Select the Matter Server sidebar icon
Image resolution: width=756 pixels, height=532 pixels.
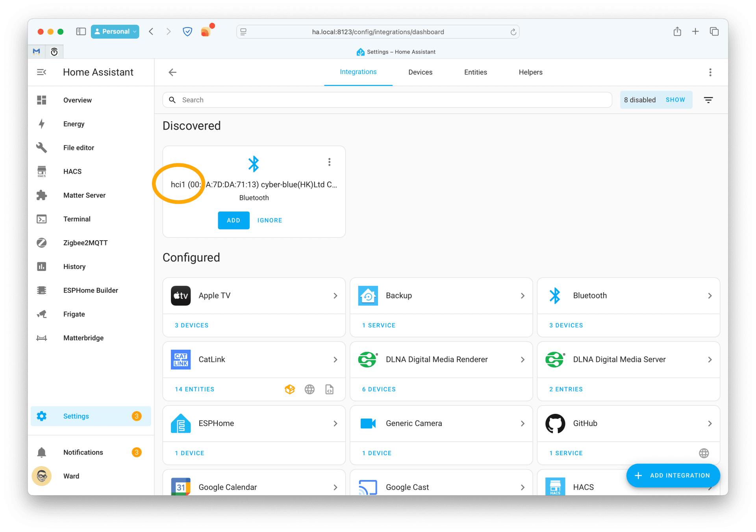coord(42,195)
